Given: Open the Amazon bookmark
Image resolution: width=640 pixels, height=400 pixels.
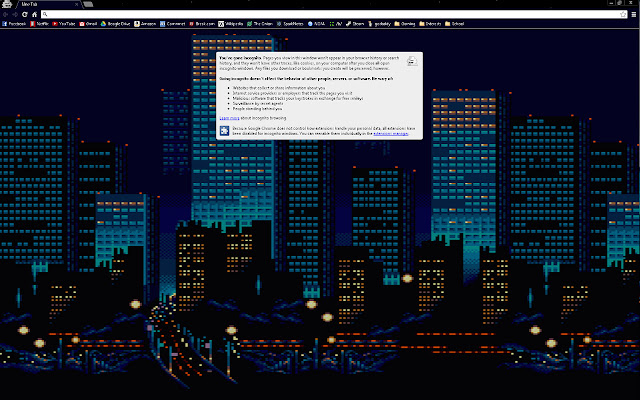Looking at the screenshot, I should pyautogui.click(x=145, y=24).
